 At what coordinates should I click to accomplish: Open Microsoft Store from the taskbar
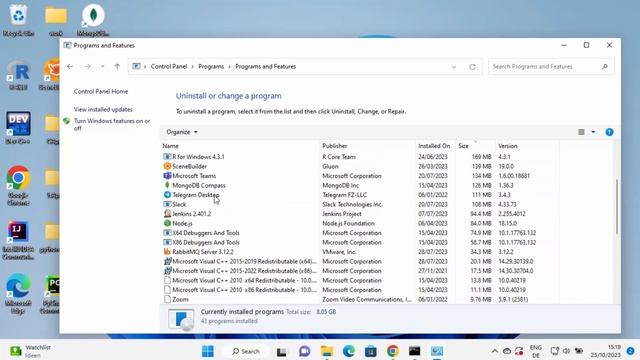(371, 351)
